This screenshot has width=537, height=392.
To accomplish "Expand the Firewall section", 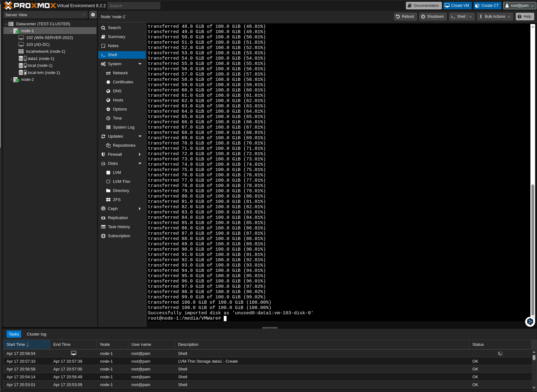I will 140,154.
